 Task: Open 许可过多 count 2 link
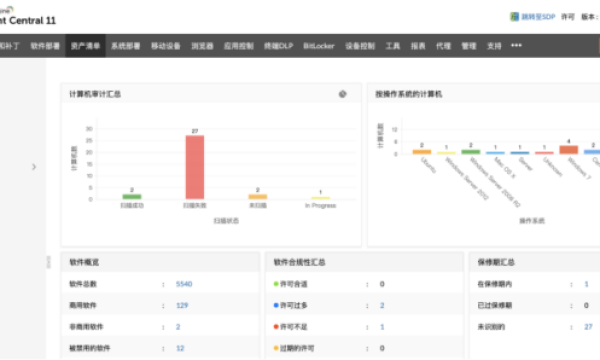coord(382,305)
